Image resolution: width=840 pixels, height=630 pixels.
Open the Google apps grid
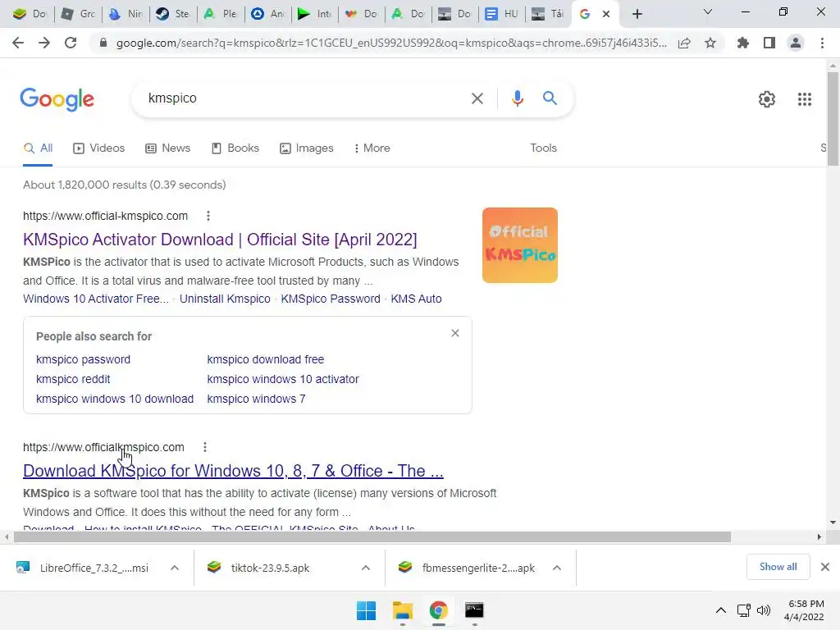pyautogui.click(x=804, y=99)
